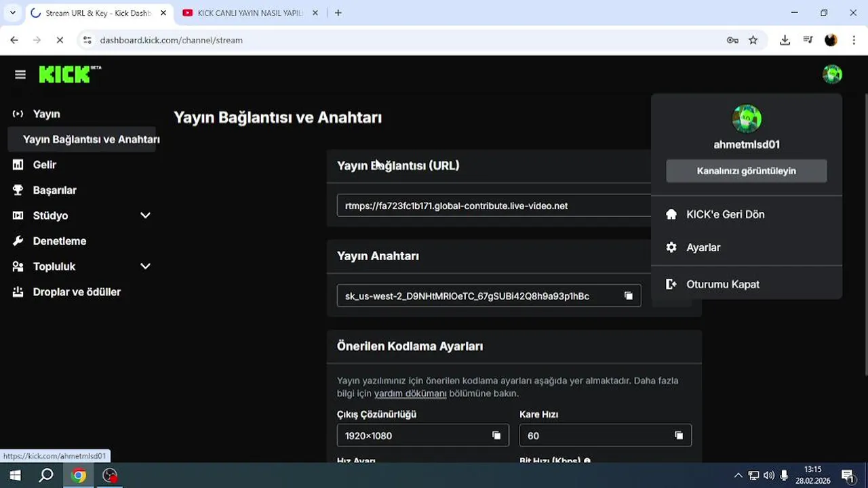Copy the stream key value
Screen dimensions: 868x488
[x=629, y=296]
